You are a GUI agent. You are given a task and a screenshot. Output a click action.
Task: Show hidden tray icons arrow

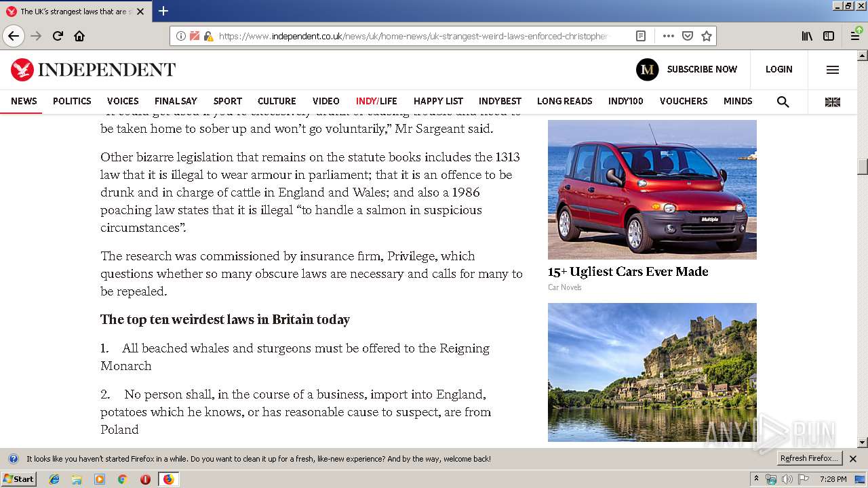[756, 479]
